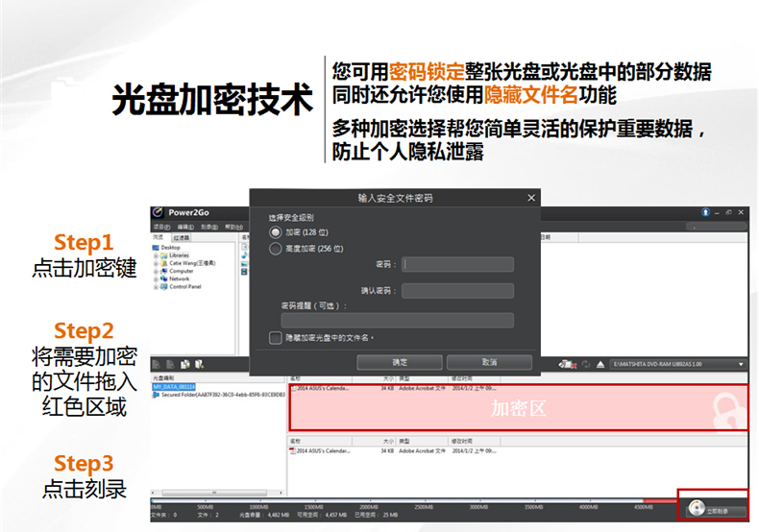This screenshot has width=759, height=532.
Task: Select 加密 (128 位) radio button
Action: tap(276, 232)
